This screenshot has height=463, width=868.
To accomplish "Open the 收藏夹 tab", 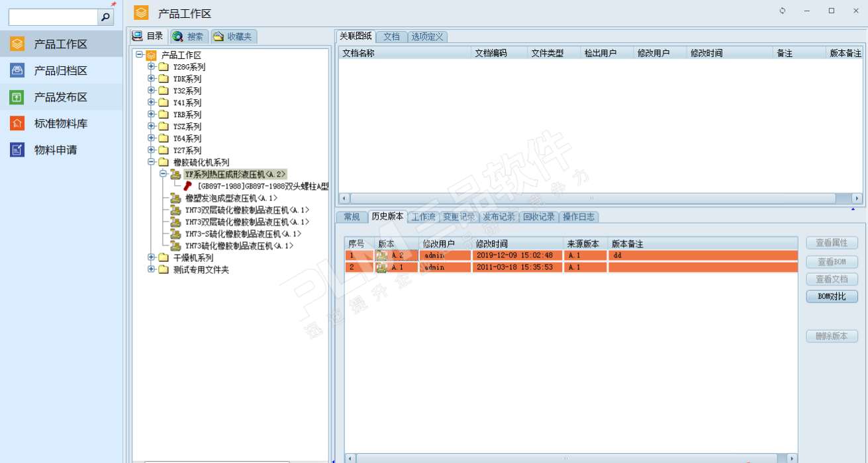I will [234, 36].
